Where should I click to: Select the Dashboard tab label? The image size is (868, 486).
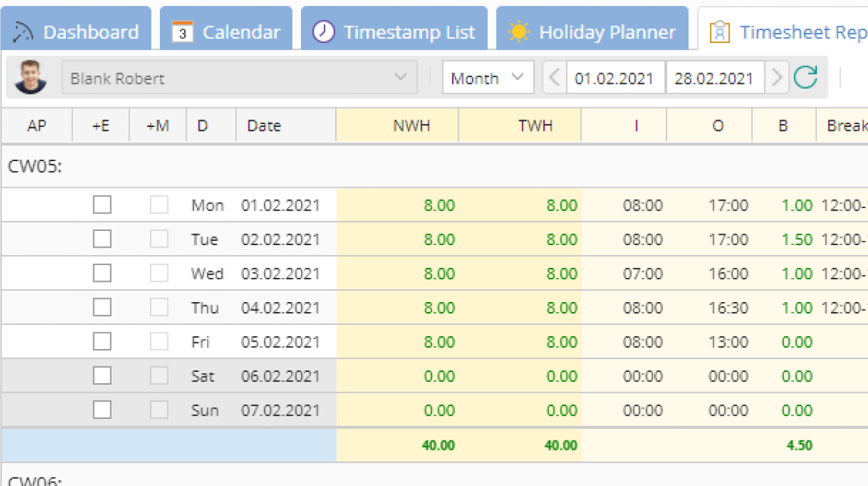pyautogui.click(x=91, y=30)
